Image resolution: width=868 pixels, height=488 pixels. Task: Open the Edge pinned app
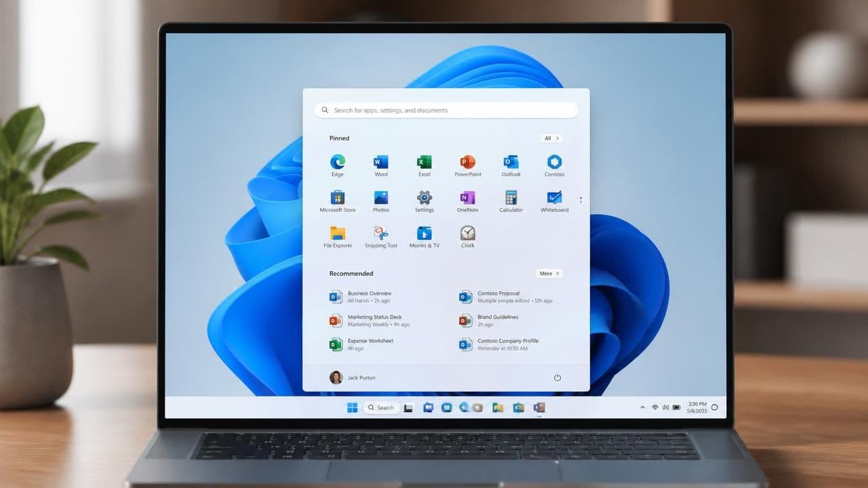(x=338, y=165)
